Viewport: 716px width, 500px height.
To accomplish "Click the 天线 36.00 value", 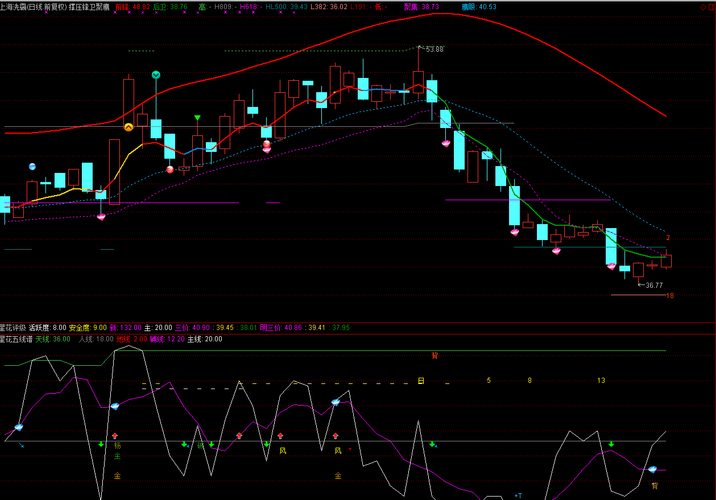I will click(x=53, y=339).
